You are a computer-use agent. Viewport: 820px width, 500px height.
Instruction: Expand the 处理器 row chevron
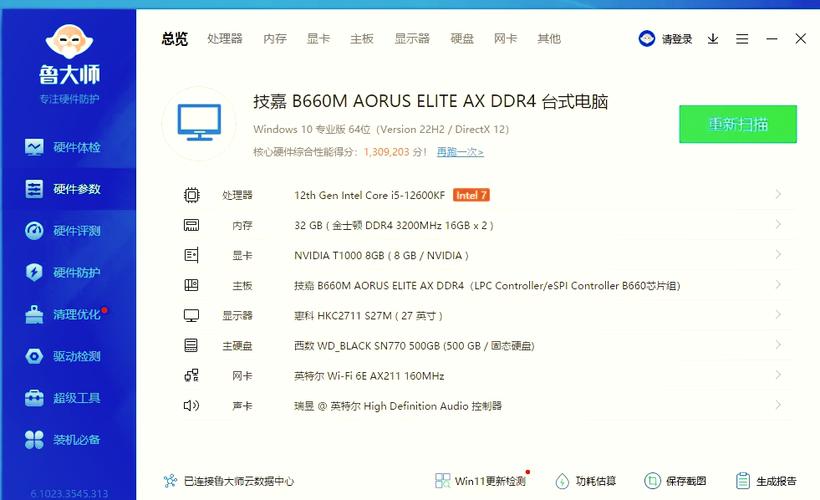click(778, 194)
